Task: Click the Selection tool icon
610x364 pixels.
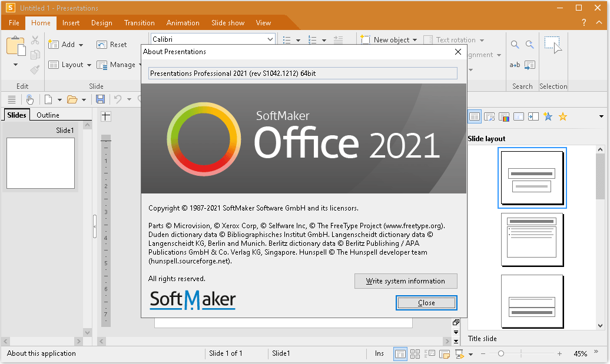Action: pyautogui.click(x=553, y=45)
